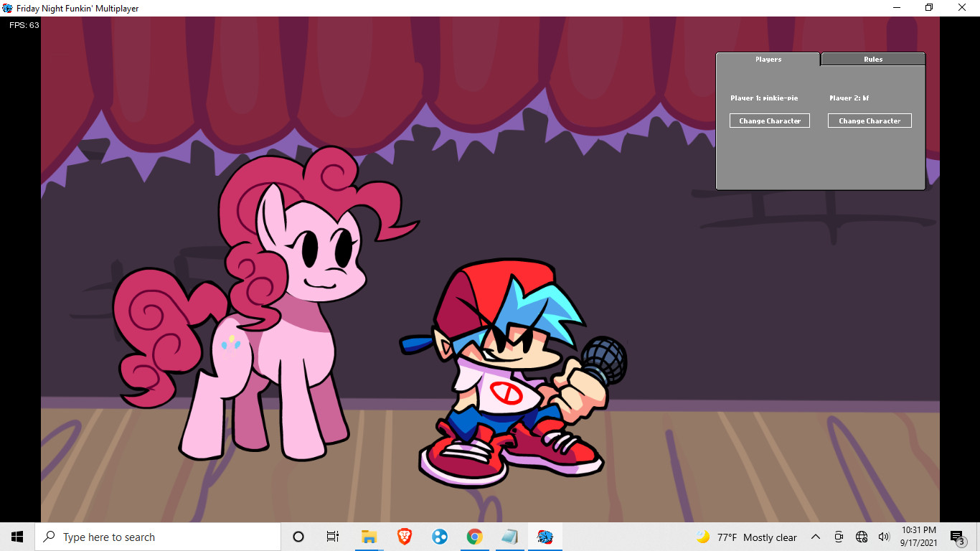Select the Player 1: pinkie-pie label
The height and width of the screenshot is (551, 980).
click(764, 98)
